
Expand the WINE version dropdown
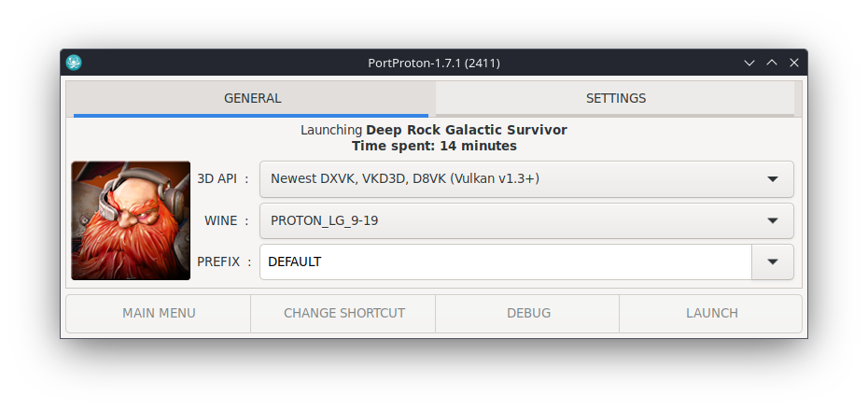[526, 220]
